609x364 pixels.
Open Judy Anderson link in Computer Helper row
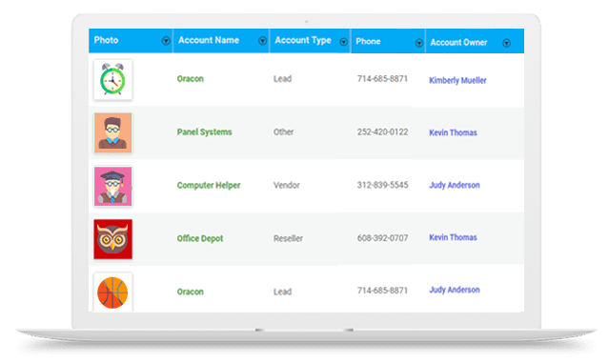click(455, 185)
